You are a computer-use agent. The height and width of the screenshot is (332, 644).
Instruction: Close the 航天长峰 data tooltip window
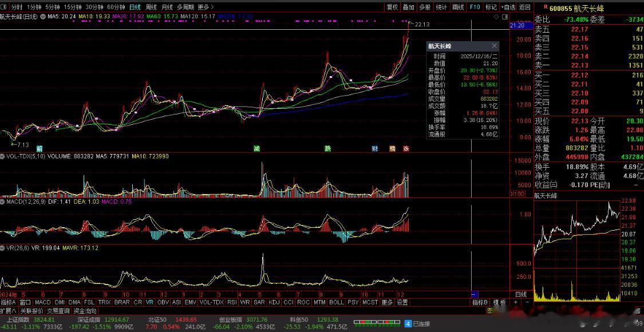[x=495, y=46]
